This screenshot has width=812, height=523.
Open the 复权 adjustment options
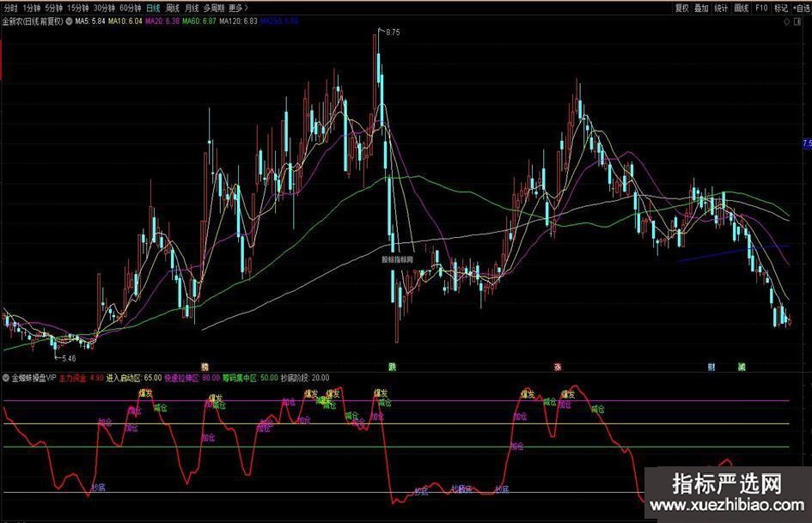tap(682, 8)
